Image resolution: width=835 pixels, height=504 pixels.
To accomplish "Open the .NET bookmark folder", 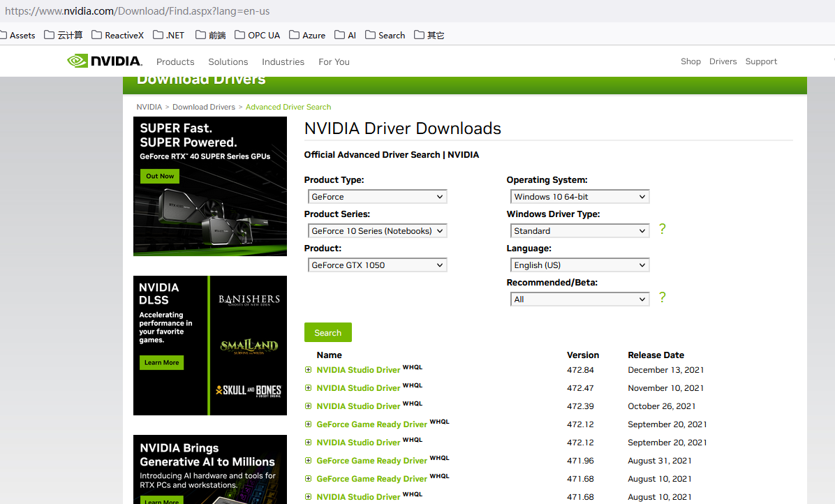I will [x=168, y=35].
